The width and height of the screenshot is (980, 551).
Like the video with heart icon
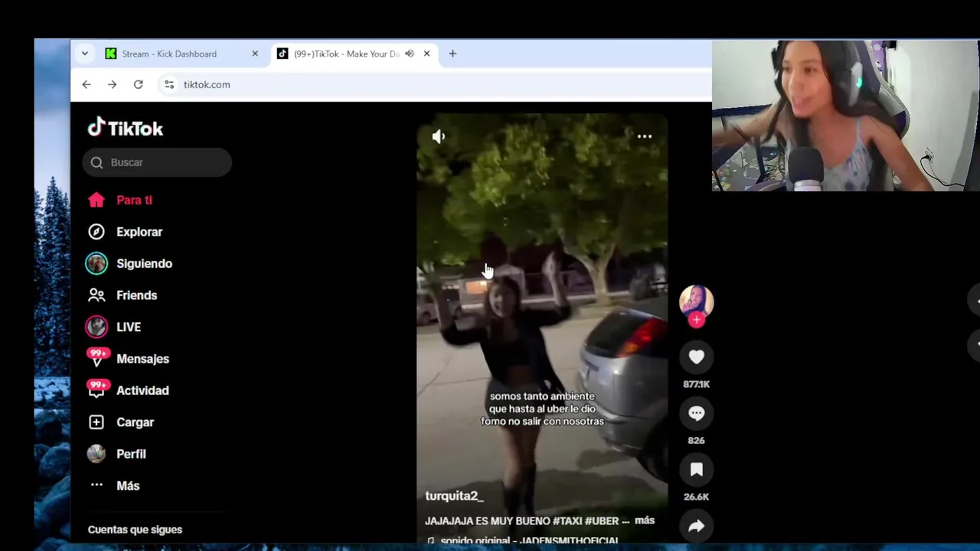(x=696, y=357)
